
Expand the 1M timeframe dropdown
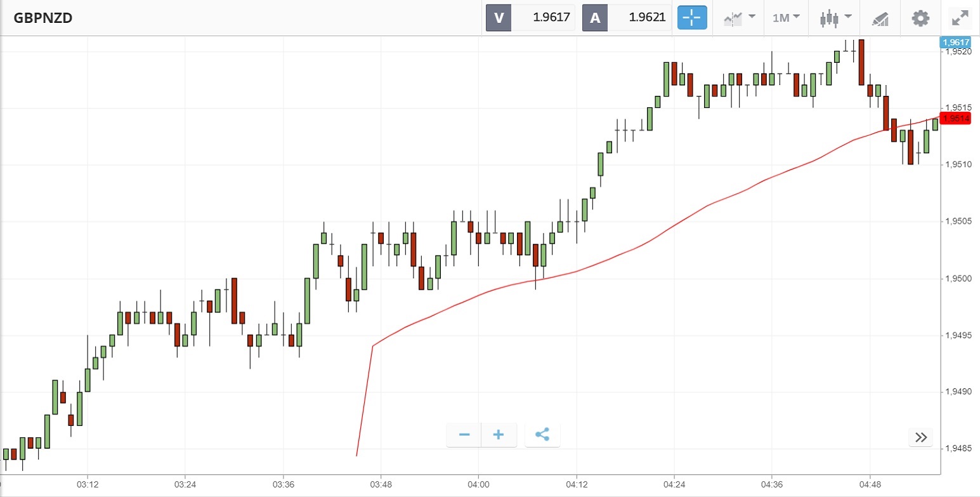point(786,18)
